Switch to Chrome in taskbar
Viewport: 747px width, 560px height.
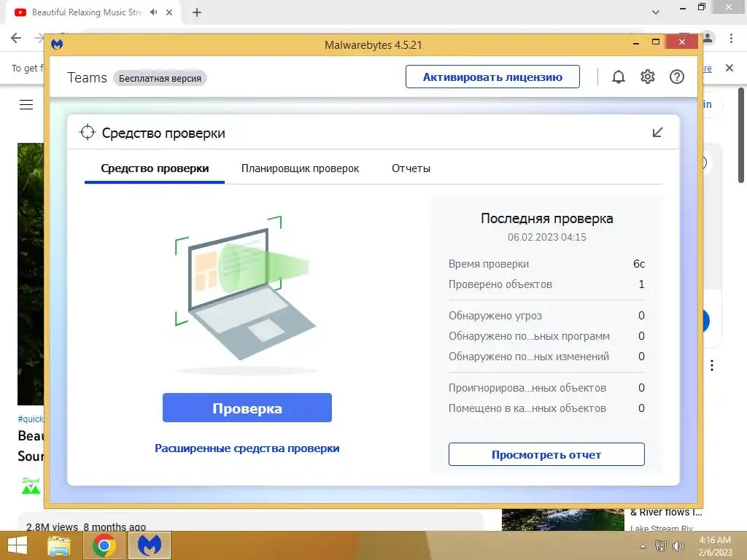(104, 545)
